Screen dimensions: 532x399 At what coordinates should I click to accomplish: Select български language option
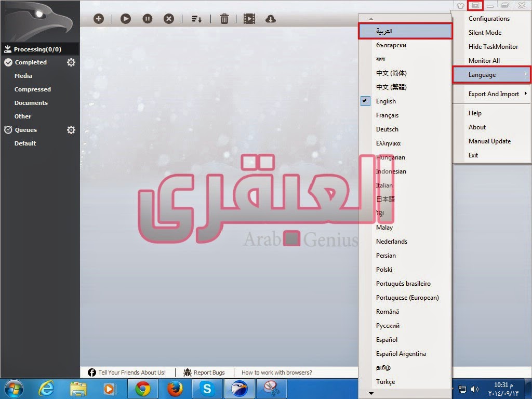(x=405, y=45)
